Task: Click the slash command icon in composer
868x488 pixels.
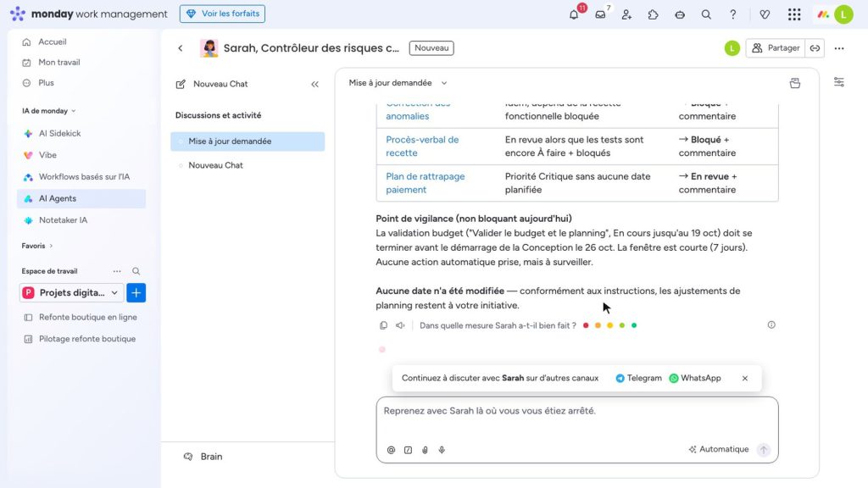Action: tap(408, 450)
